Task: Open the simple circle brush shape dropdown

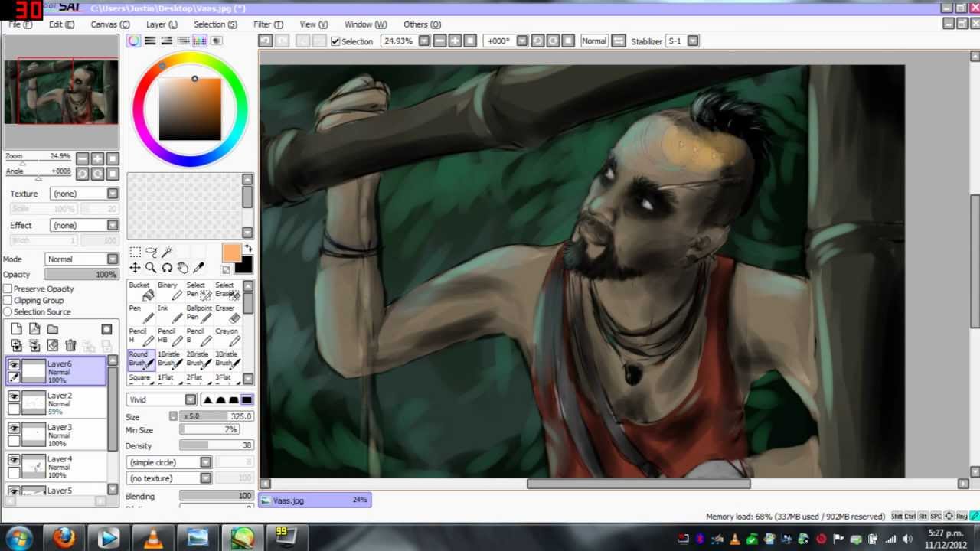Action: tap(169, 462)
